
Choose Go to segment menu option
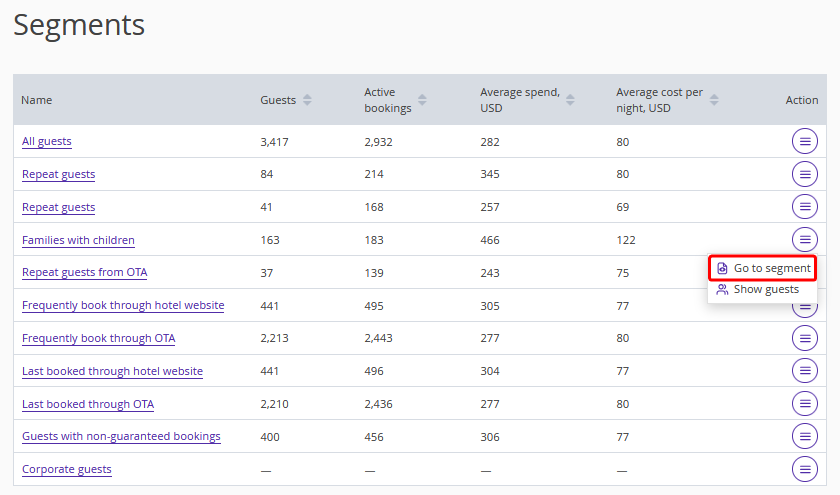pyautogui.click(x=763, y=268)
